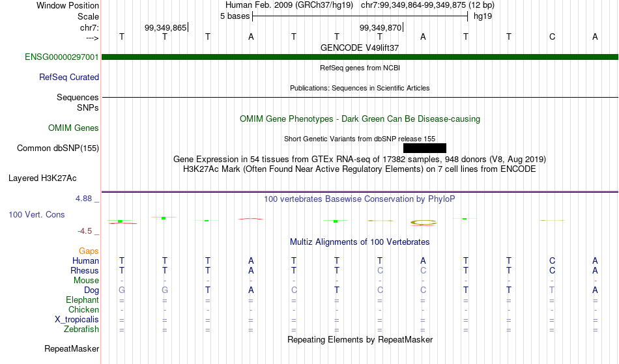This screenshot has height=364, width=619.
Task: Click the Rhesus species row label
Action: 85,271
